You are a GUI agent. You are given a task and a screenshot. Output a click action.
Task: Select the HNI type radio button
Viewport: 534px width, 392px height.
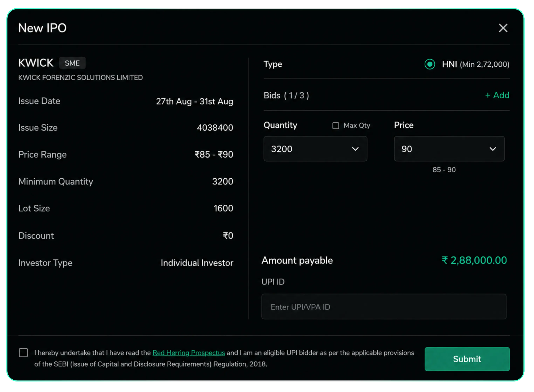click(430, 64)
